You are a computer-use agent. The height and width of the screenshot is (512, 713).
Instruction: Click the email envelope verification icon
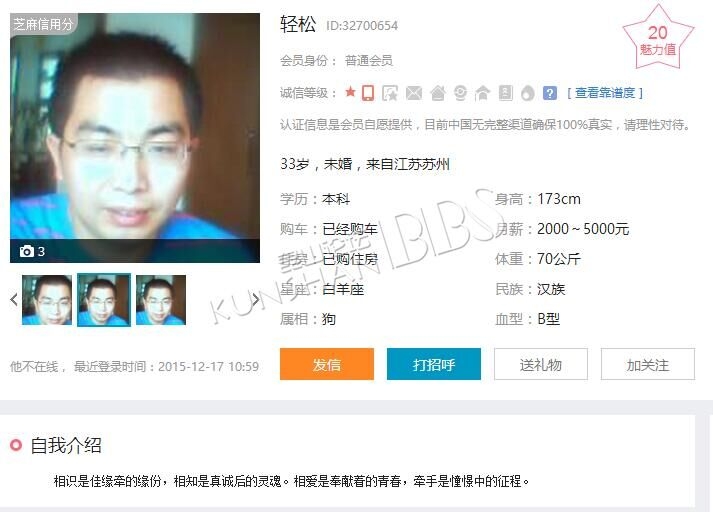coord(413,93)
